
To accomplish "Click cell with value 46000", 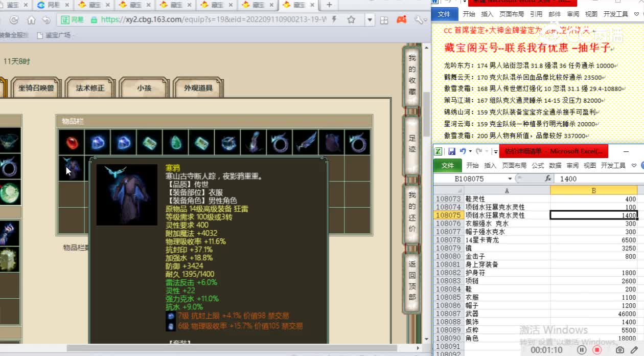I will pyautogui.click(x=594, y=314).
